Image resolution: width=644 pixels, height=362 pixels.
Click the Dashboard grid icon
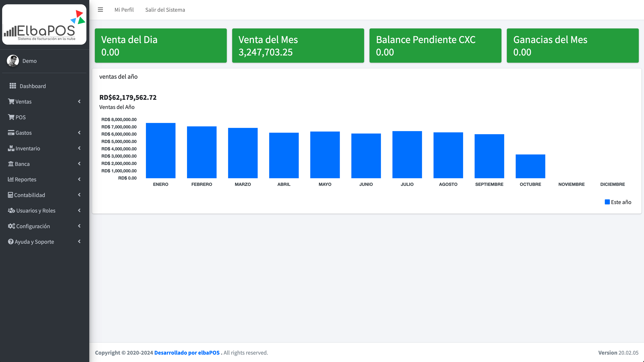12,86
